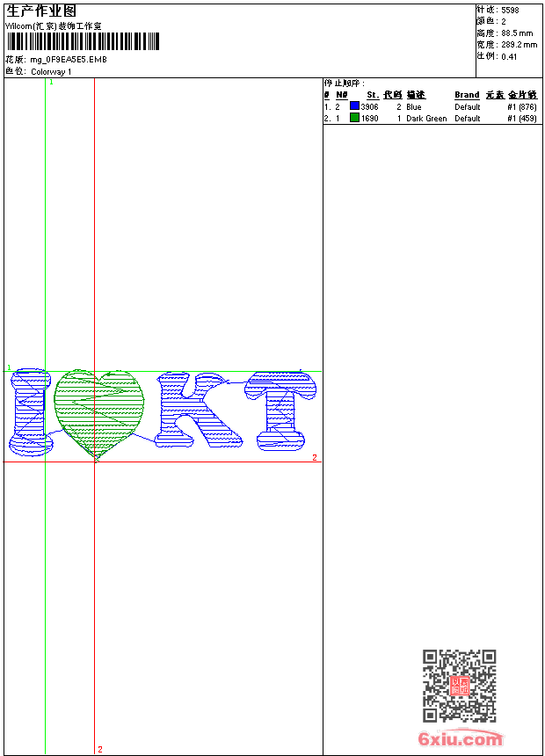Viewport: 545px width, 756px height.
Task: Click the #1 (876) value
Action: [x=522, y=107]
